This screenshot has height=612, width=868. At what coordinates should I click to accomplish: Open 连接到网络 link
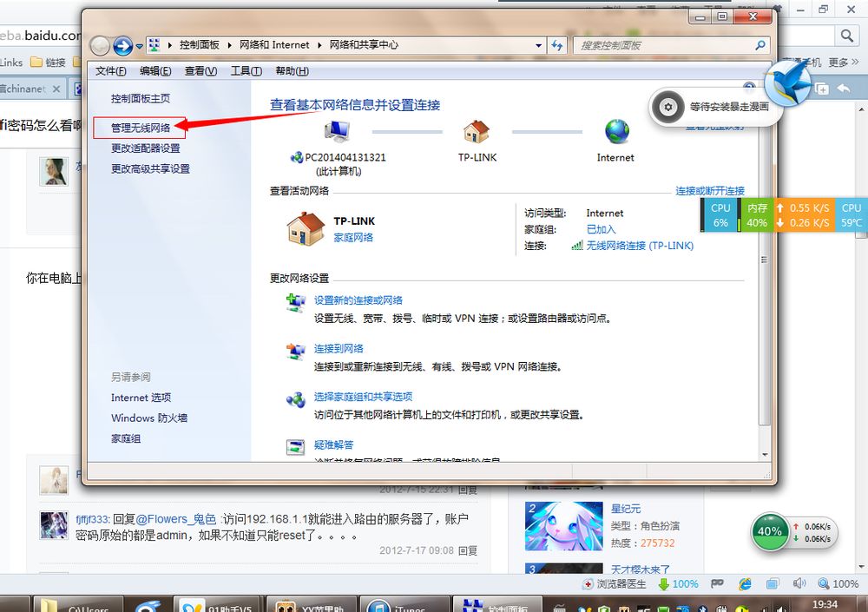[339, 348]
